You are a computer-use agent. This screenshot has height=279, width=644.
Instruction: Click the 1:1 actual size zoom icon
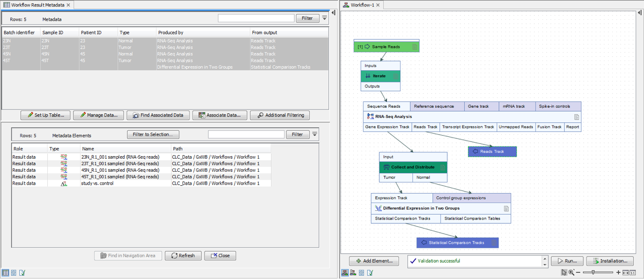click(x=633, y=273)
